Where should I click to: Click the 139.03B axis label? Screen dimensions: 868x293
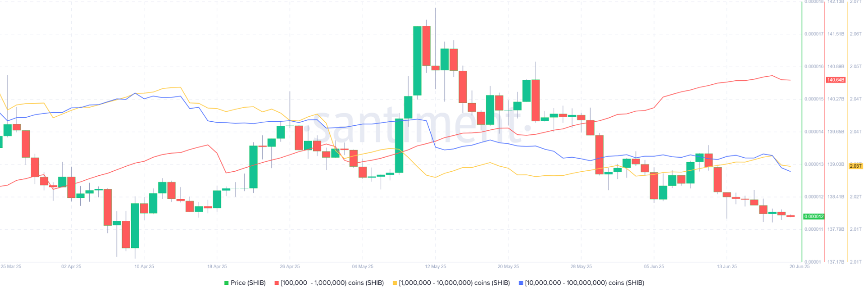pos(835,164)
